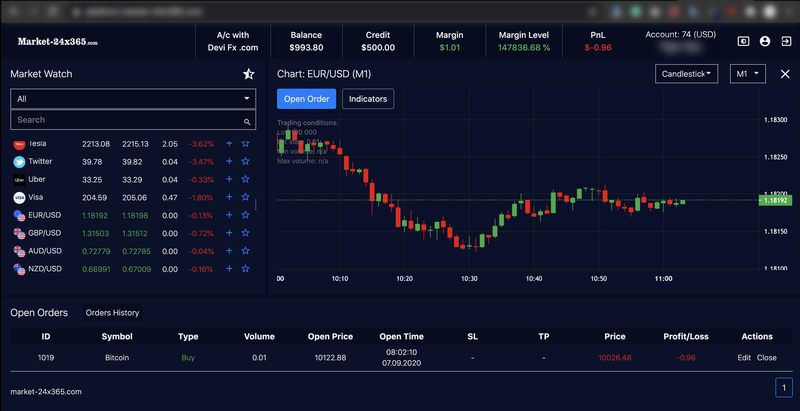Screen dimensions: 800x411
Task: Click the 1.18192 current price label on chart
Action: [776, 201]
